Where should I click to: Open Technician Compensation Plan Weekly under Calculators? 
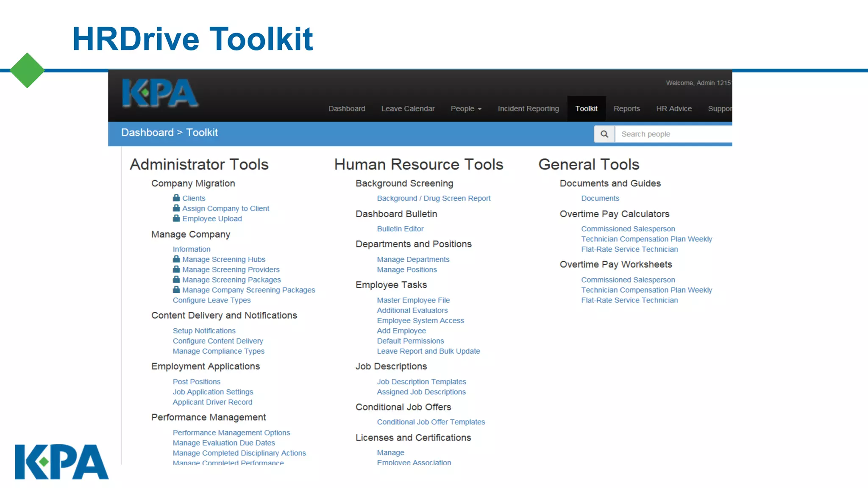coord(646,239)
